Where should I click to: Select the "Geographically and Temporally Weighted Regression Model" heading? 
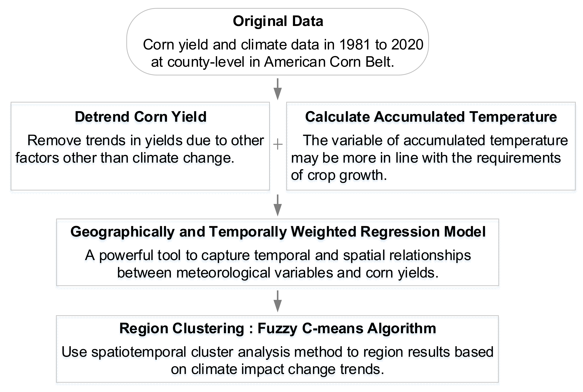point(278,232)
